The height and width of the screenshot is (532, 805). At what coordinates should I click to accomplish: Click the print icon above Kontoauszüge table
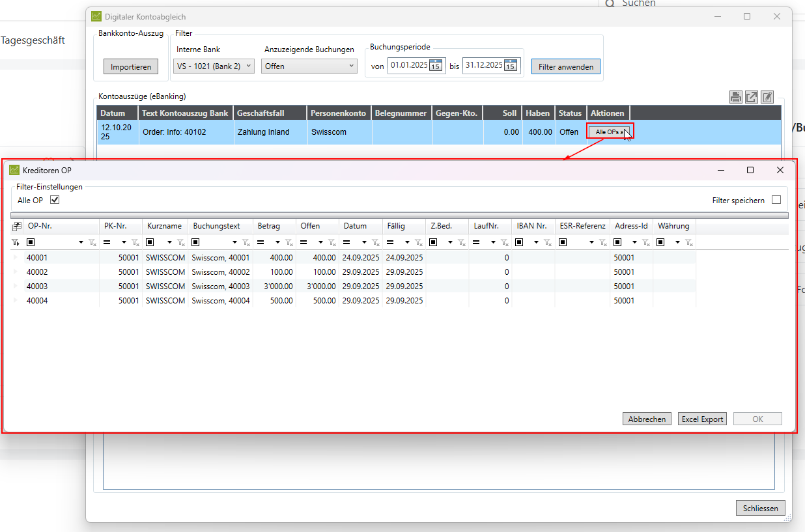pyautogui.click(x=735, y=97)
